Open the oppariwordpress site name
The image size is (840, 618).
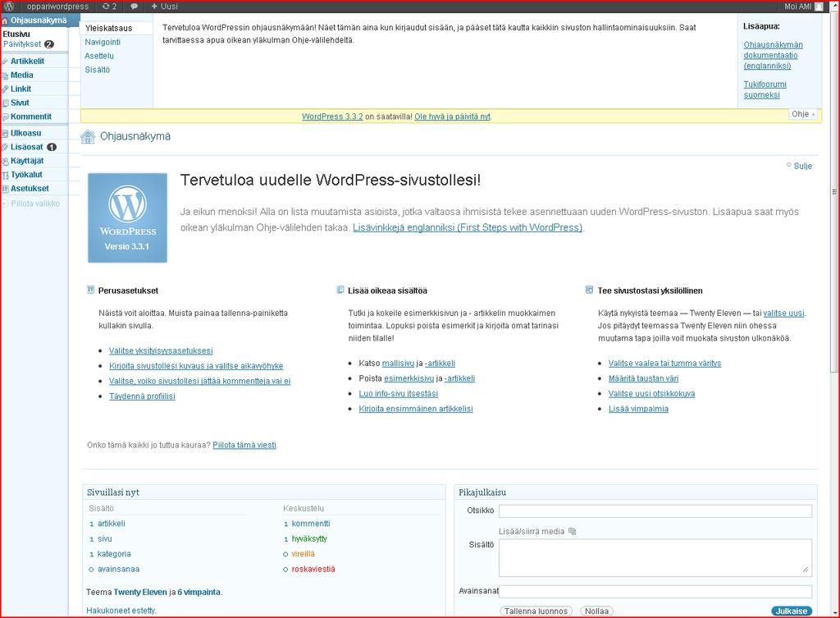click(x=58, y=7)
